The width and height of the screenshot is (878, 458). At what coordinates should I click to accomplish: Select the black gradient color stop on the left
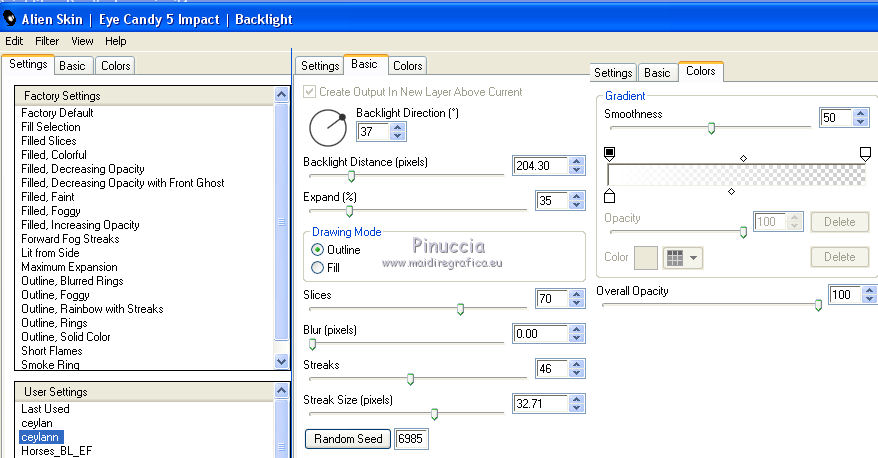[610, 153]
